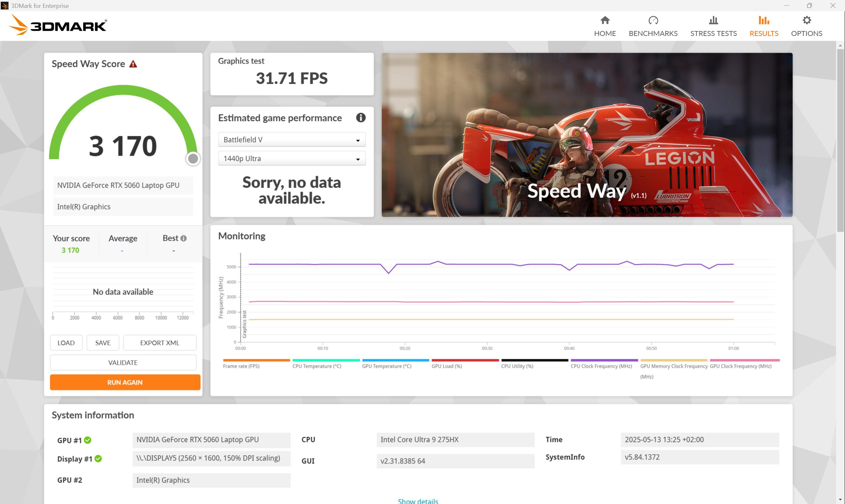Viewport: 845px width, 504px height.
Task: Click the GPU Load legend color bar
Action: tap(465, 360)
